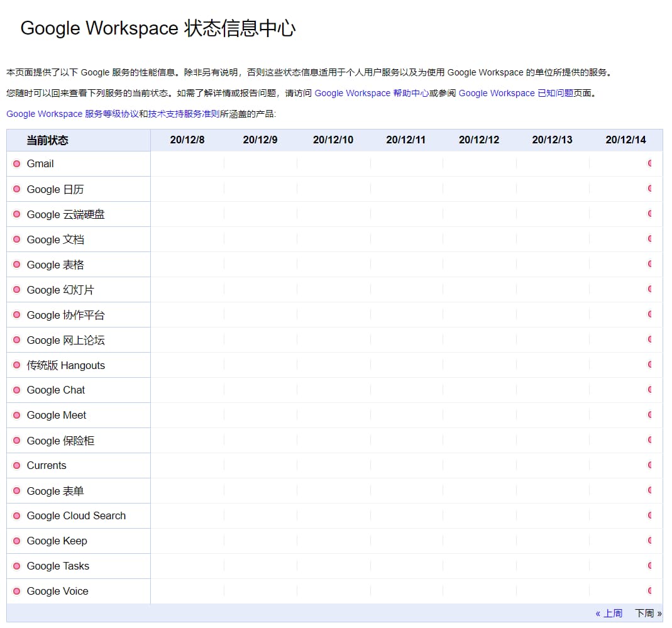Viewport: 672px width, 628px height.
Task: Click the 20/12/9 date header
Action: click(260, 140)
